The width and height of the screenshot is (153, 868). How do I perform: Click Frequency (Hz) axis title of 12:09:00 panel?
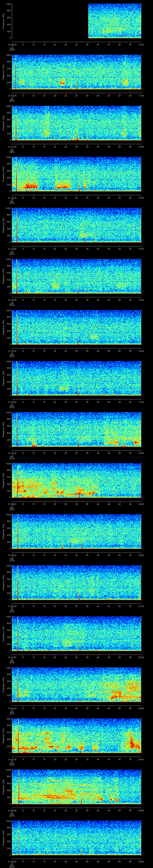coord(3,21)
